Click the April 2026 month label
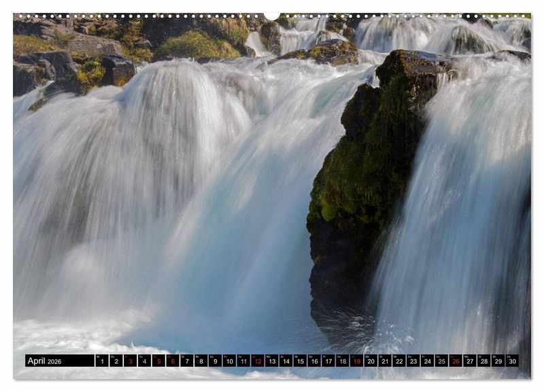 (45, 361)
